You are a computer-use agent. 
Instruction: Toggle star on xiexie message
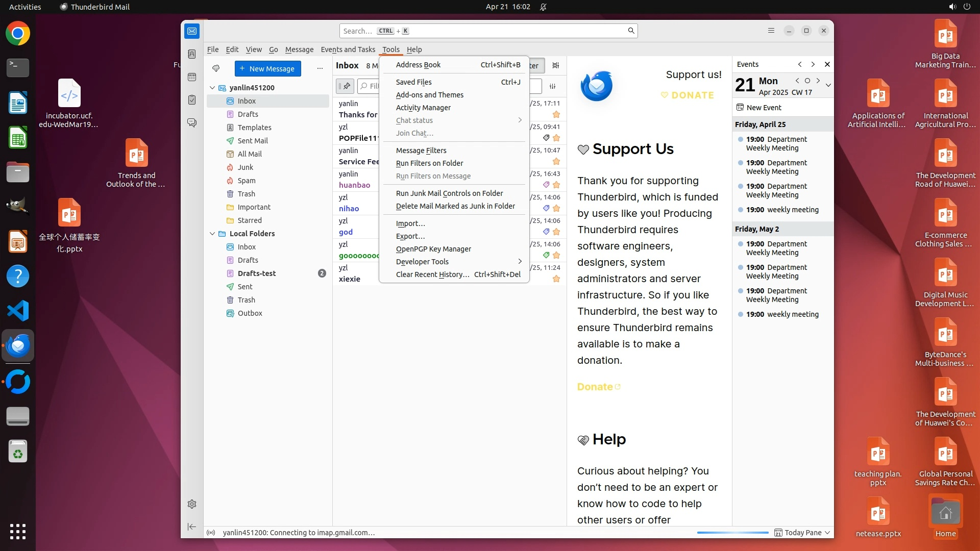click(x=556, y=279)
